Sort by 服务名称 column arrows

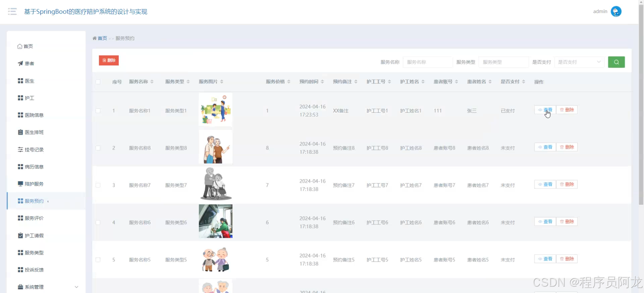coord(152,82)
